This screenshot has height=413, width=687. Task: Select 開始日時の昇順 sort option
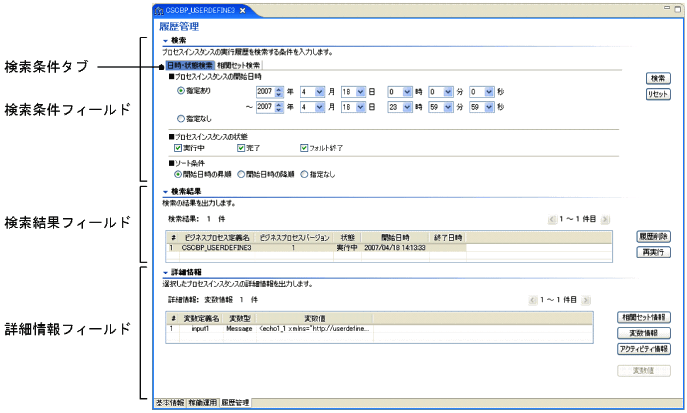click(178, 174)
